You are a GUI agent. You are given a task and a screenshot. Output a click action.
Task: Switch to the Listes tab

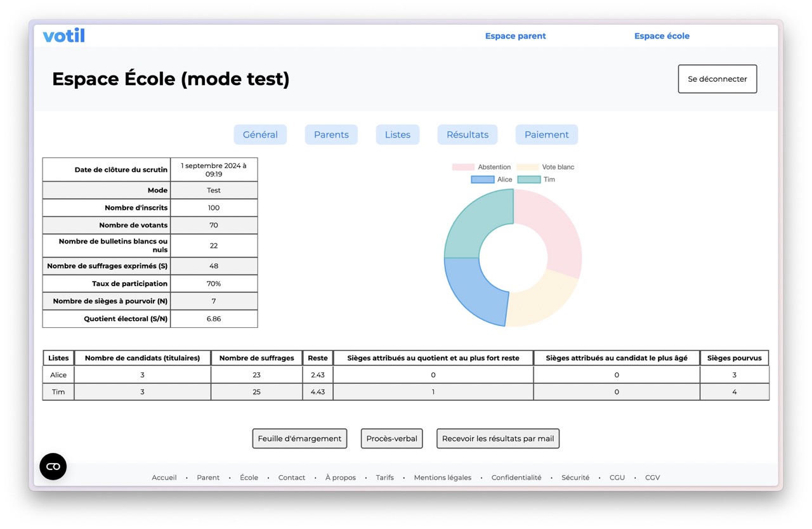pos(398,134)
